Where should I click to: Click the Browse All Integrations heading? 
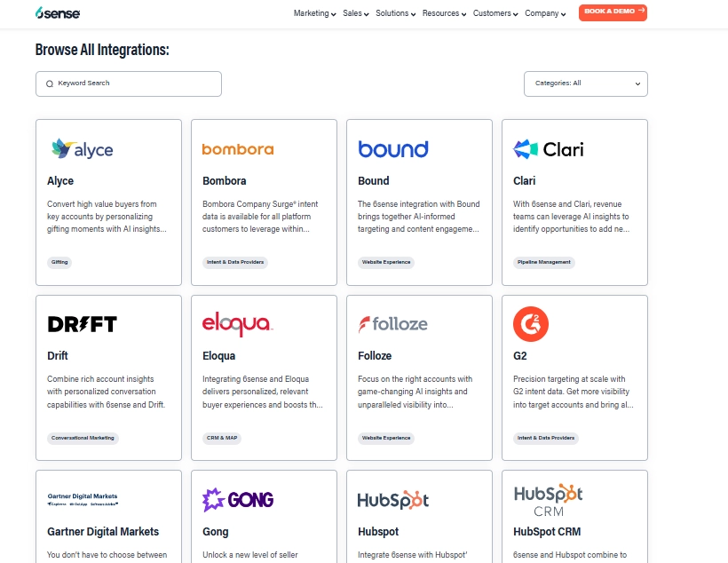click(x=102, y=50)
